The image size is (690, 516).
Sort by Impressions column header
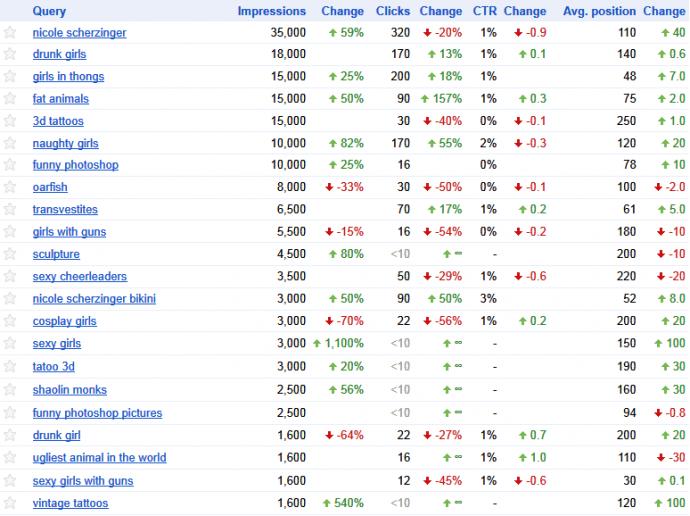click(x=272, y=11)
